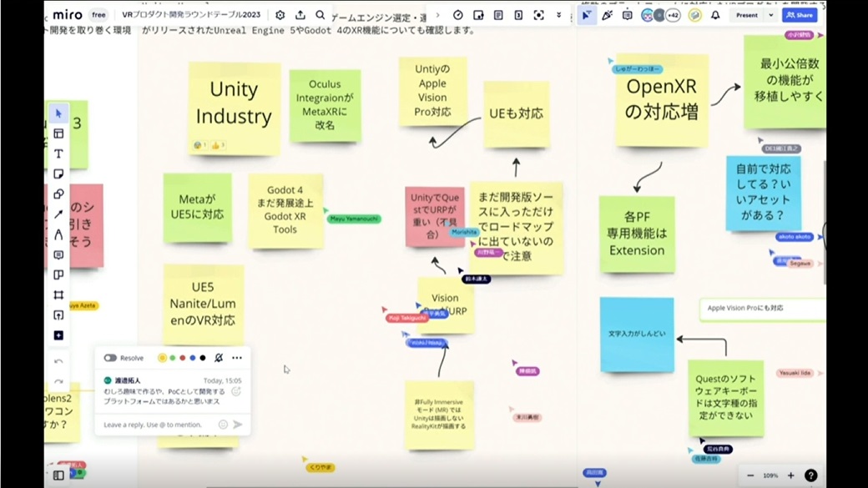Select the UEも対応 sticky note
This screenshot has width=868, height=488.
pos(517,114)
